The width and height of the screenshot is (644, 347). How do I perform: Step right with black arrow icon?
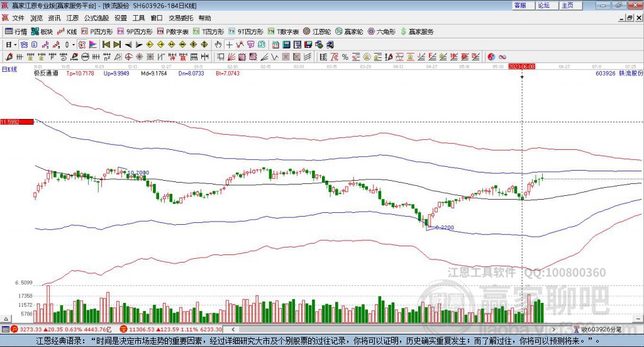139,45
